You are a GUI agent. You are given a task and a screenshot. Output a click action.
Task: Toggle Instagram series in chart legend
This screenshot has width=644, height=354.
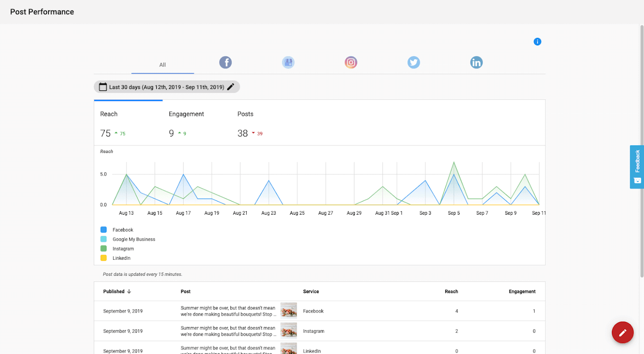tap(104, 249)
